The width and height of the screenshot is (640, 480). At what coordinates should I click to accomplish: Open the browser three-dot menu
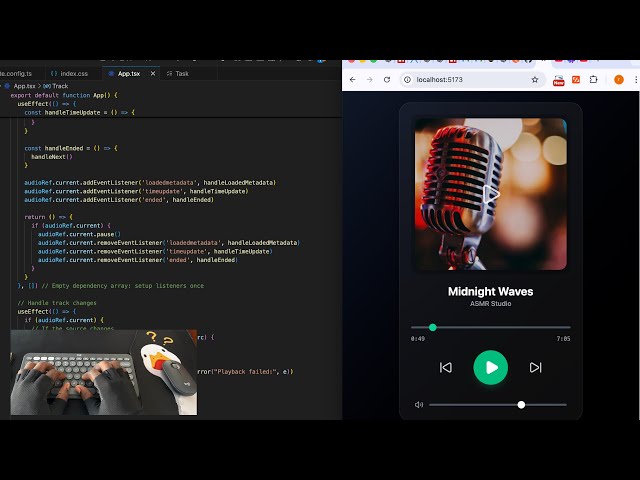[x=636, y=80]
